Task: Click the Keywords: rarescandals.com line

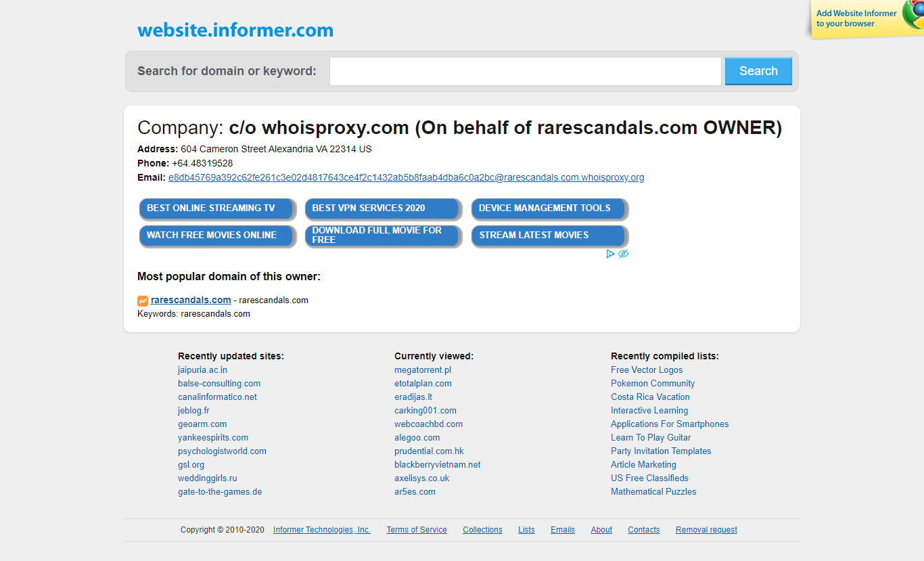Action: click(193, 314)
